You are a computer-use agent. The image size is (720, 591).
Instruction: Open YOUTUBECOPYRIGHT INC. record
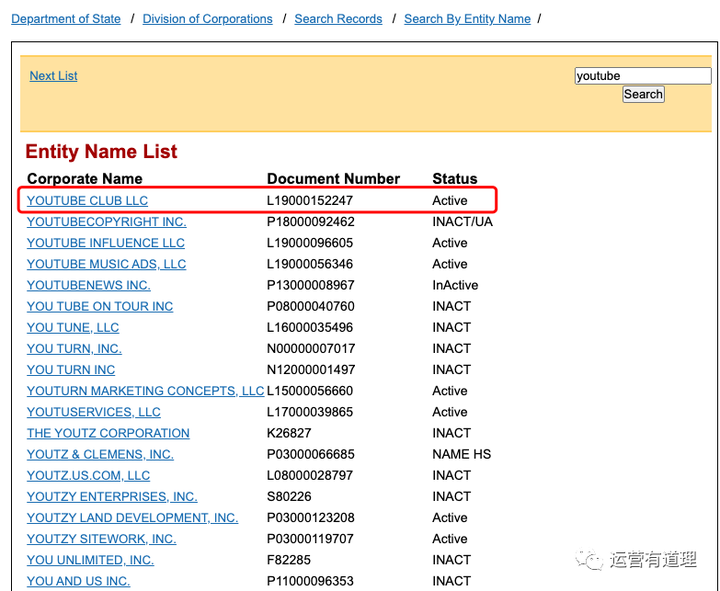[107, 222]
